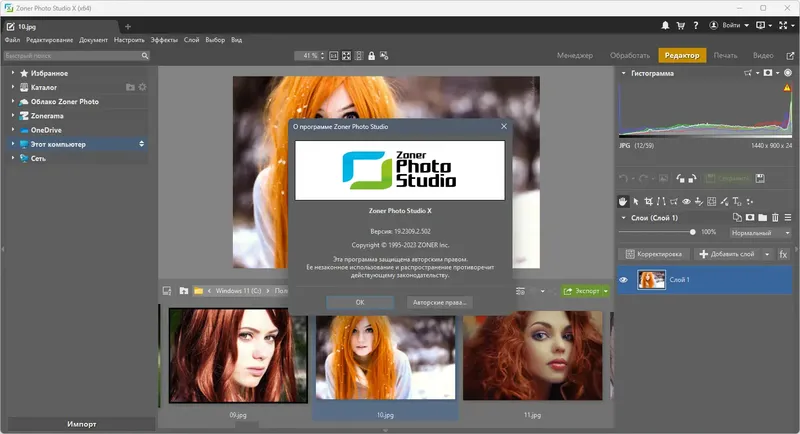
Task: Zoom to 1:1 actual size icon
Action: point(334,56)
